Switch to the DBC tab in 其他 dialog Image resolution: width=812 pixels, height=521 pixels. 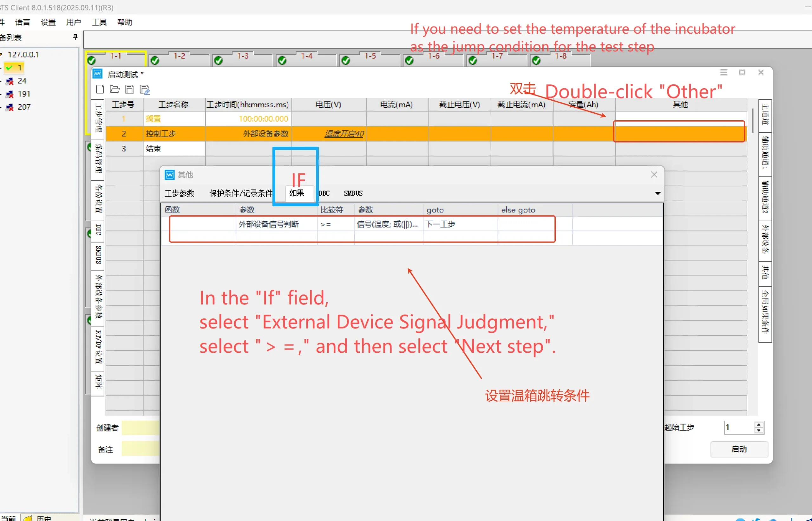[324, 194]
